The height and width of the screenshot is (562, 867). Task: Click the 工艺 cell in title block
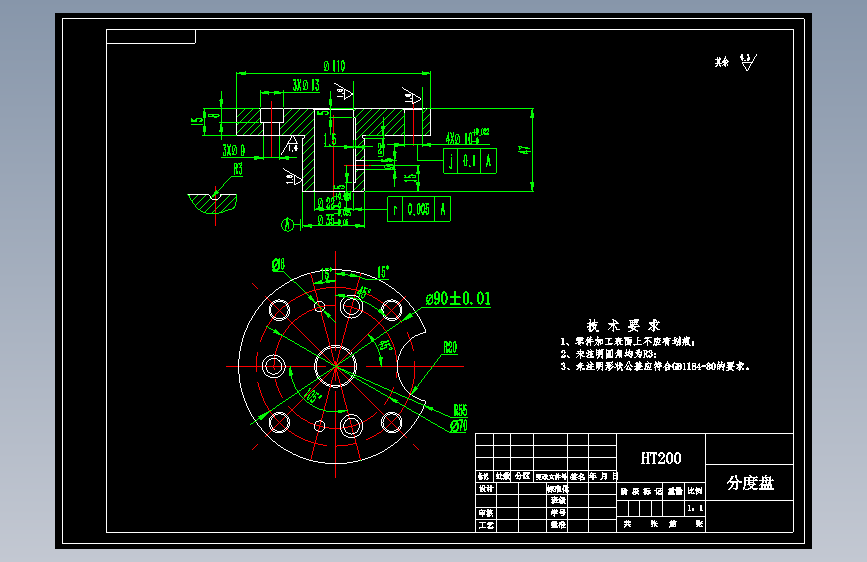(x=486, y=525)
